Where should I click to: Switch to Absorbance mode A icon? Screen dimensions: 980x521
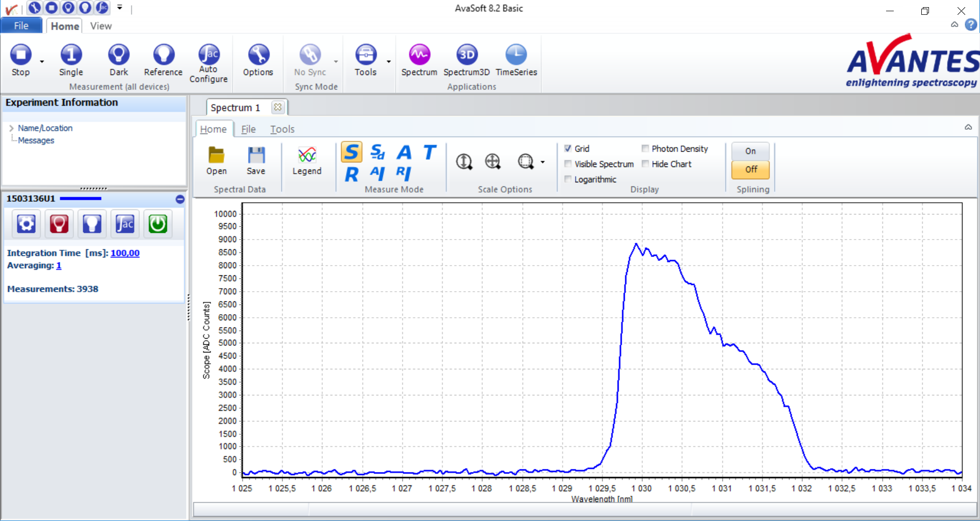404,152
